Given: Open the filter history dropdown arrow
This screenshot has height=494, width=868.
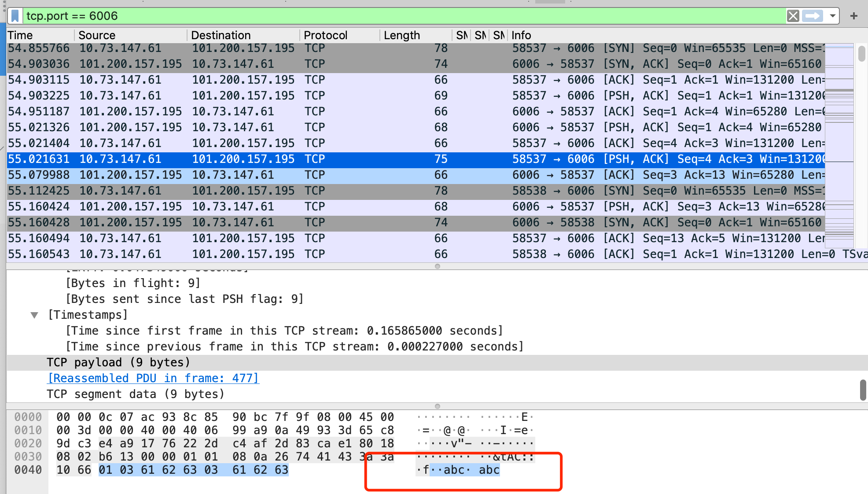Looking at the screenshot, I should (832, 16).
